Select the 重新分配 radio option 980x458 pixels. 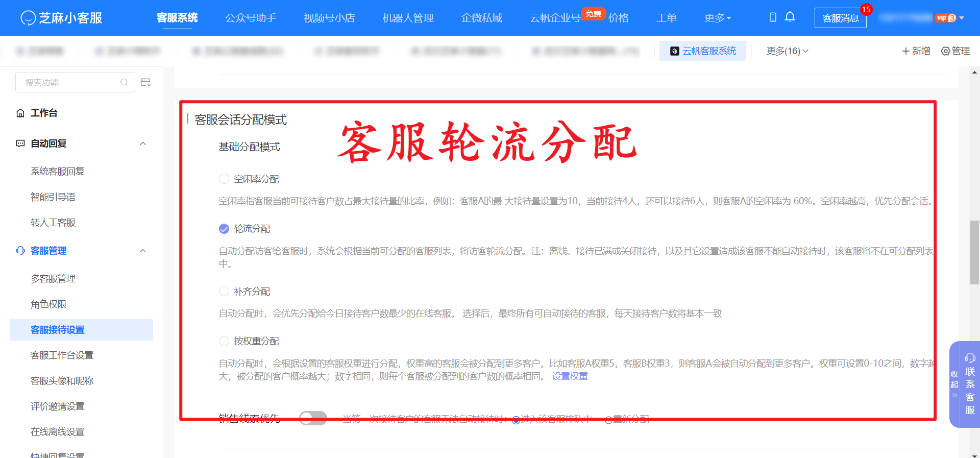coord(608,420)
